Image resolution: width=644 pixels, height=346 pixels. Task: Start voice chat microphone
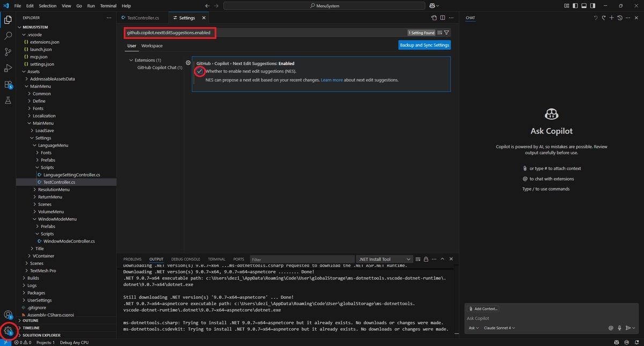[619, 328]
